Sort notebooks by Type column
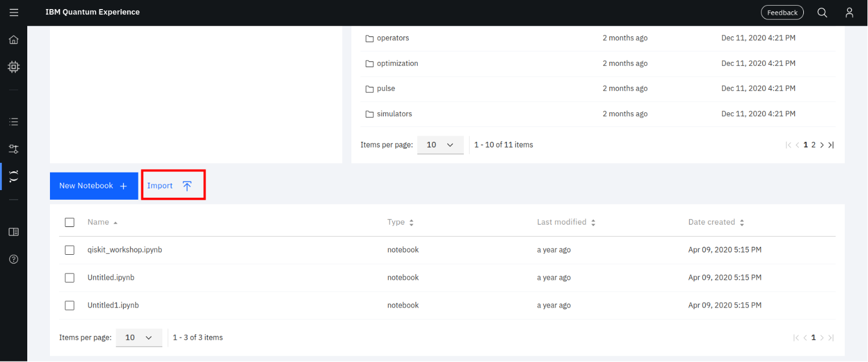 coord(400,222)
